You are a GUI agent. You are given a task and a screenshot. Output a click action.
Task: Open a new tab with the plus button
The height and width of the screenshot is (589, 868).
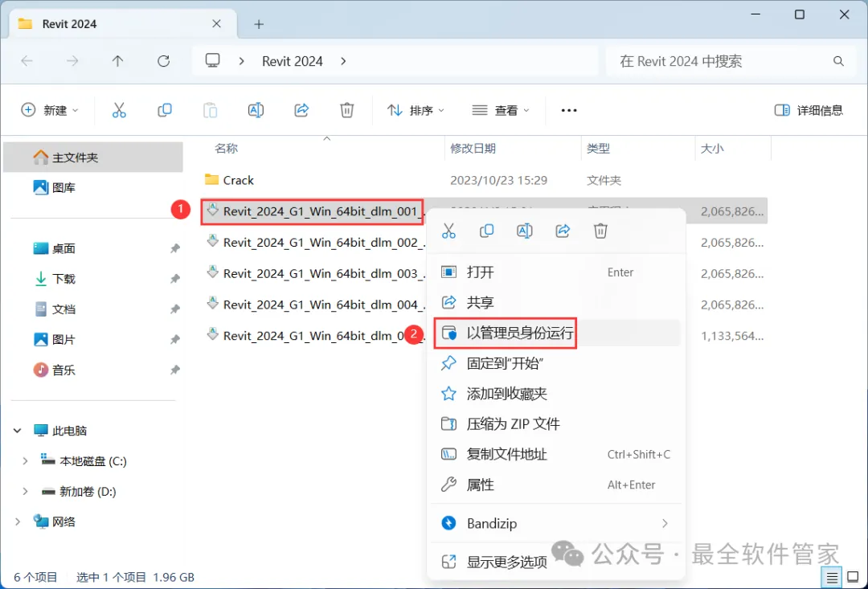(x=259, y=24)
